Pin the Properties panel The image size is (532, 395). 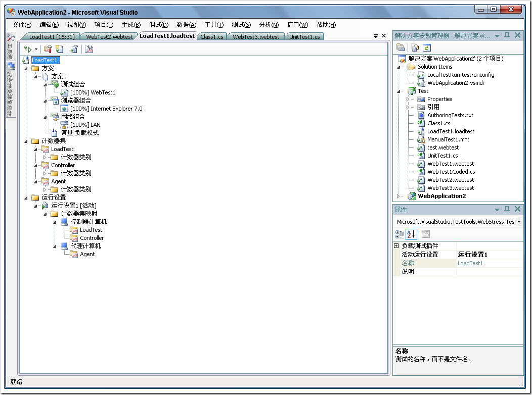(x=507, y=209)
